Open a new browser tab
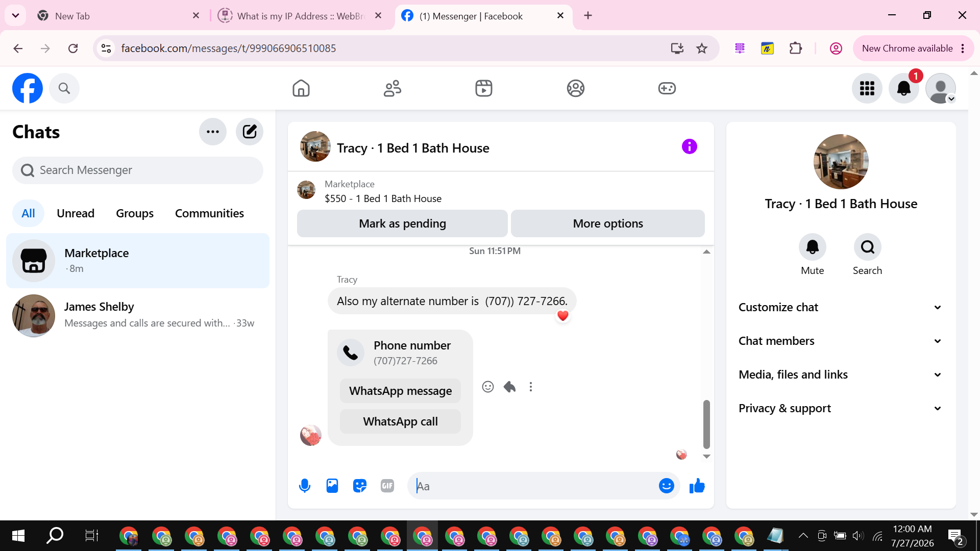980x551 pixels. click(x=588, y=16)
